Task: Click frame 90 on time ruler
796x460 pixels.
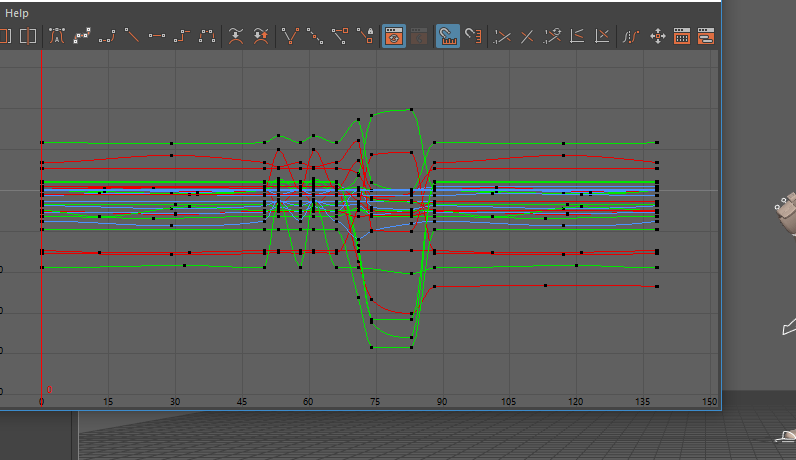Action: pos(442,402)
